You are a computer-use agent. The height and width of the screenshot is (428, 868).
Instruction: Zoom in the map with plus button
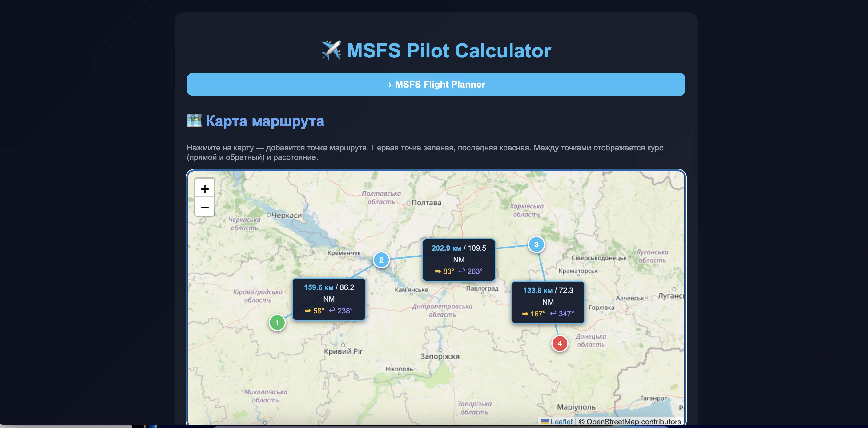(x=204, y=188)
